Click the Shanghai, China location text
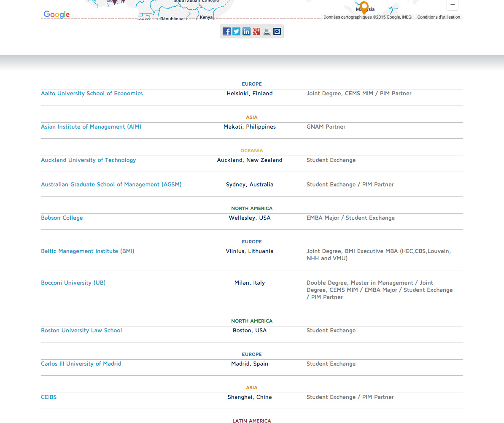The height and width of the screenshot is (423, 504). pyautogui.click(x=250, y=397)
